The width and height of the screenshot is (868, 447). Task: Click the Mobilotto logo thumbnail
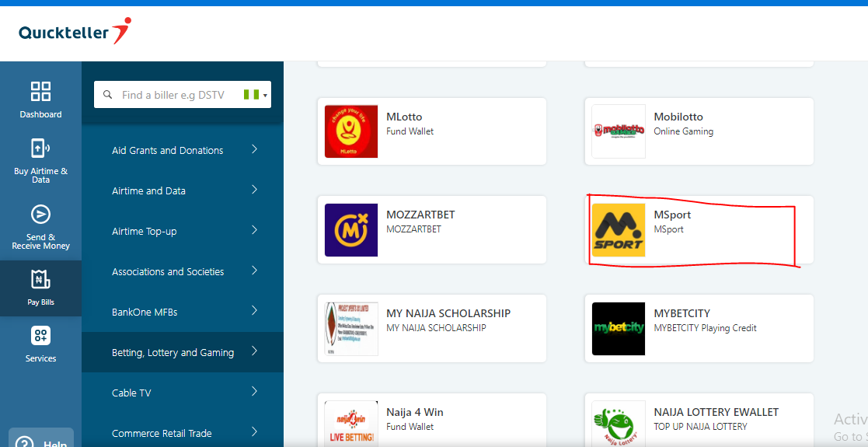click(619, 131)
